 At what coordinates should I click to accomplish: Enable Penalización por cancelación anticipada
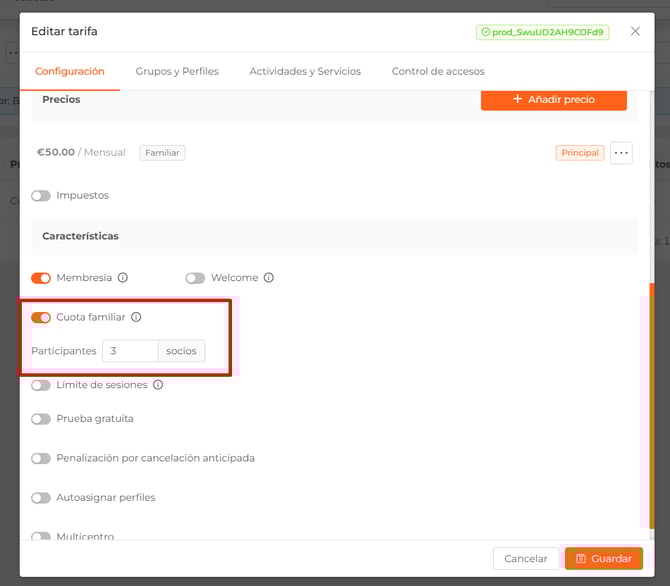(x=41, y=458)
